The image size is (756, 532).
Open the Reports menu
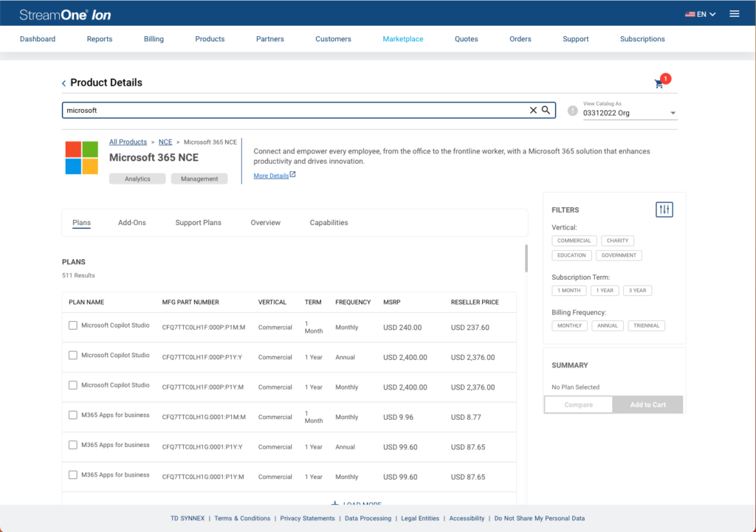click(100, 39)
